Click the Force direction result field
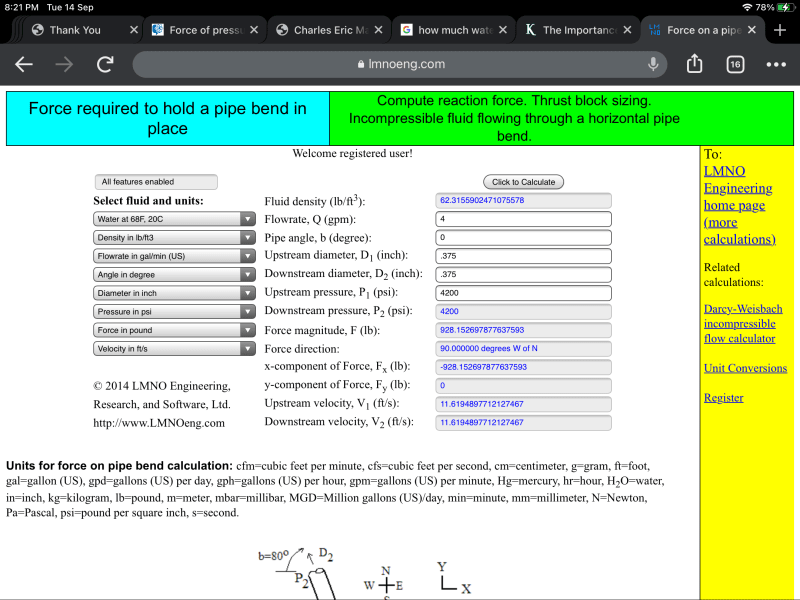This screenshot has height=600, width=800. tap(523, 348)
